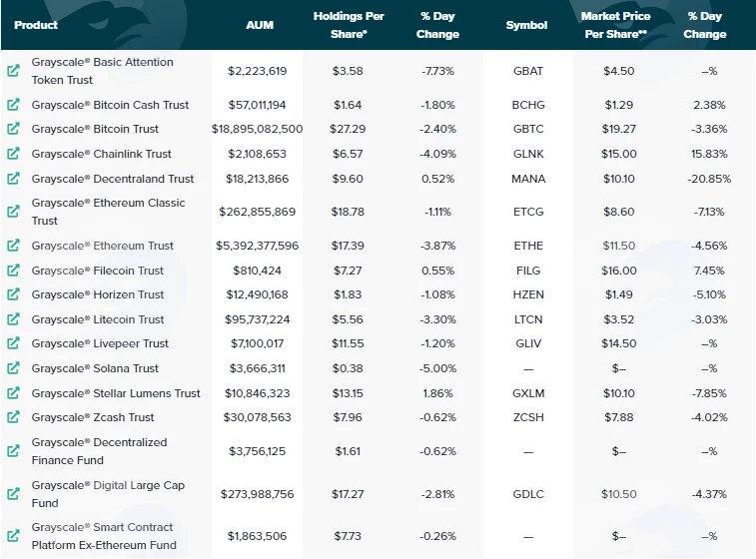Image resolution: width=756 pixels, height=559 pixels.
Task: Open Grayscale Horizen Trust product link
Action: (98, 294)
